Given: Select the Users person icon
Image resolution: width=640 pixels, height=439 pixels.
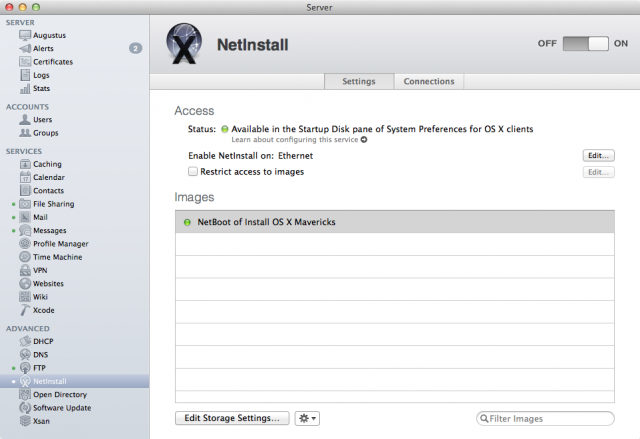Looking at the screenshot, I should 25,120.
